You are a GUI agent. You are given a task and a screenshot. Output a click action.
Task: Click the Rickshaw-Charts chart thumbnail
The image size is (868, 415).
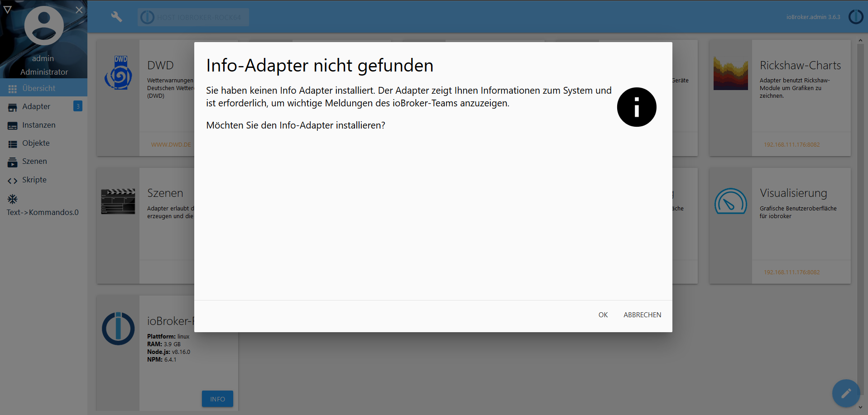pyautogui.click(x=730, y=73)
